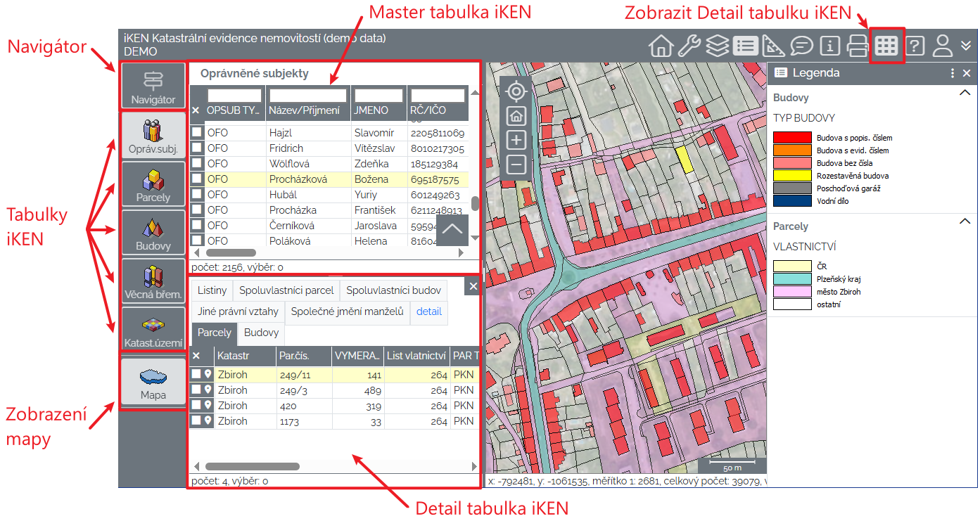Click locate position target on map
980x521 pixels.
click(x=516, y=92)
